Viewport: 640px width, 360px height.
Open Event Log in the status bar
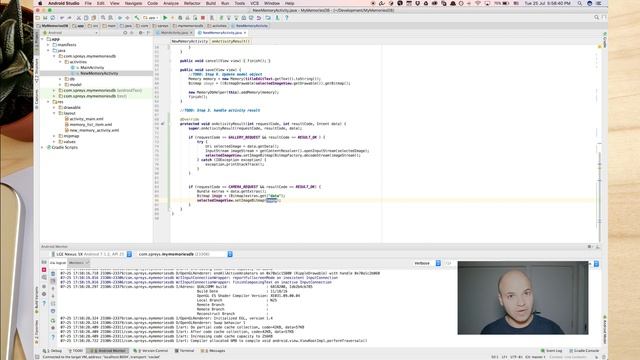pos(551,351)
